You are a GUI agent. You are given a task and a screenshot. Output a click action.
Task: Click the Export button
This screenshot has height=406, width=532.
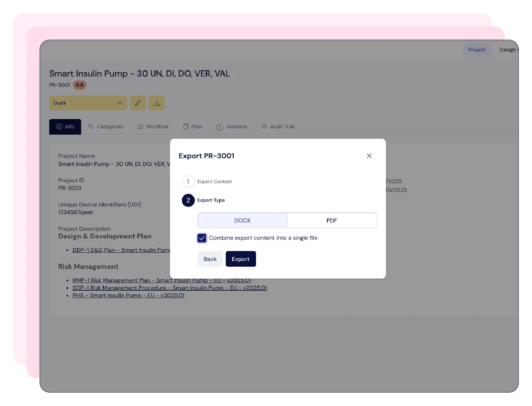[x=240, y=259]
